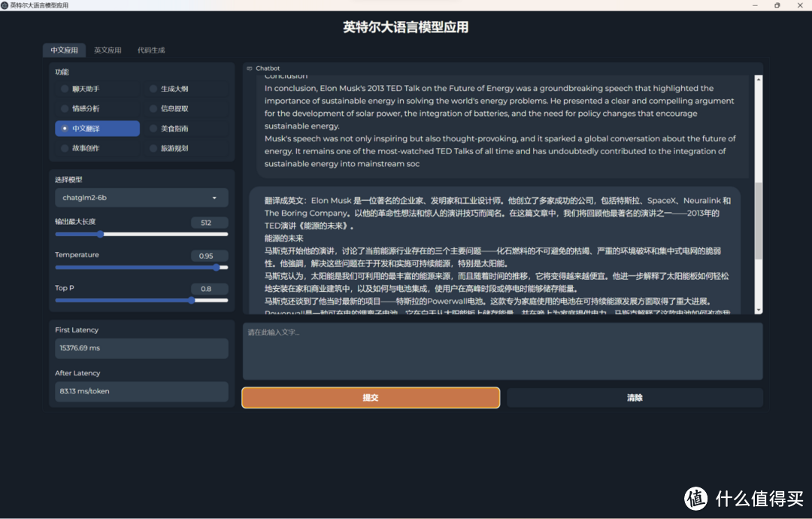Click the 功能 section label
This screenshot has width=812, height=519.
click(62, 72)
